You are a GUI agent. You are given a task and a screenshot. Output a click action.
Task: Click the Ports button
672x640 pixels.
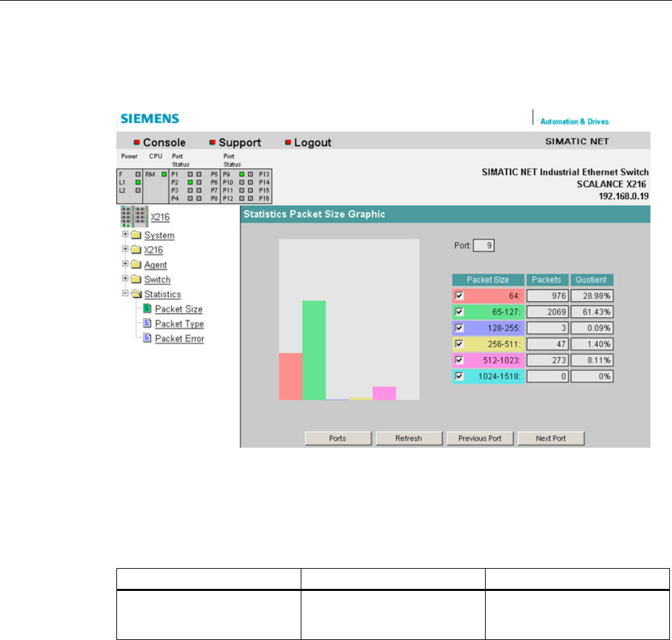[338, 438]
